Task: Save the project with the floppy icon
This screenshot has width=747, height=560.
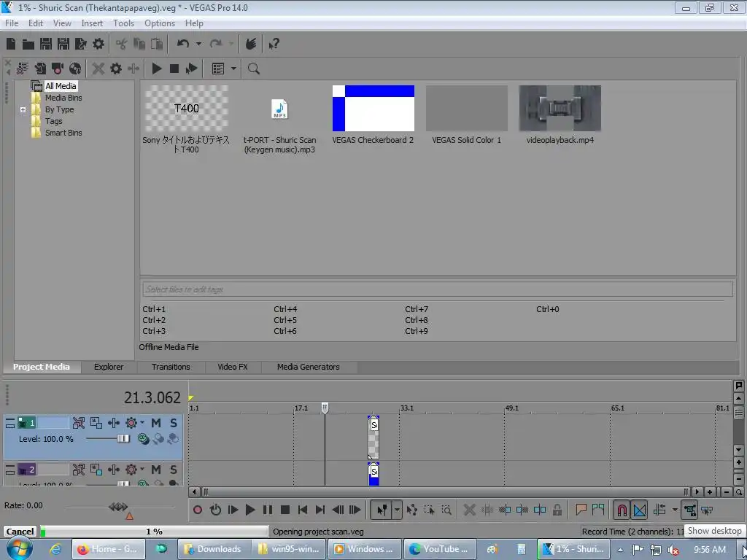Action: (46, 44)
